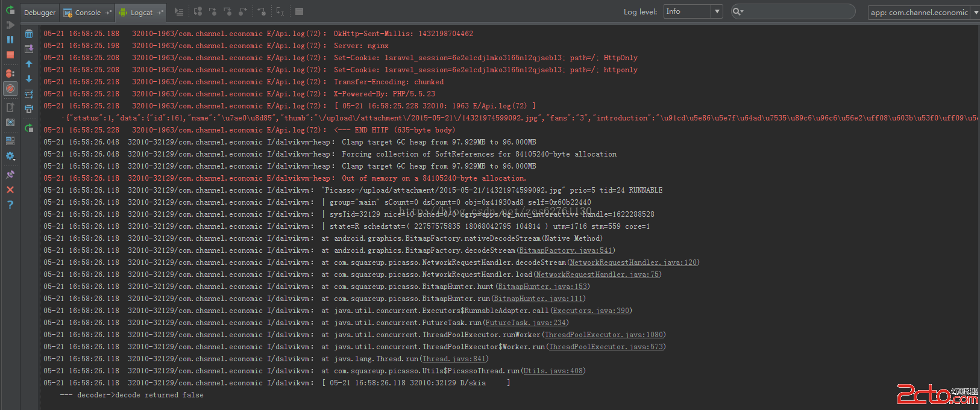Pause the running program

(x=10, y=40)
